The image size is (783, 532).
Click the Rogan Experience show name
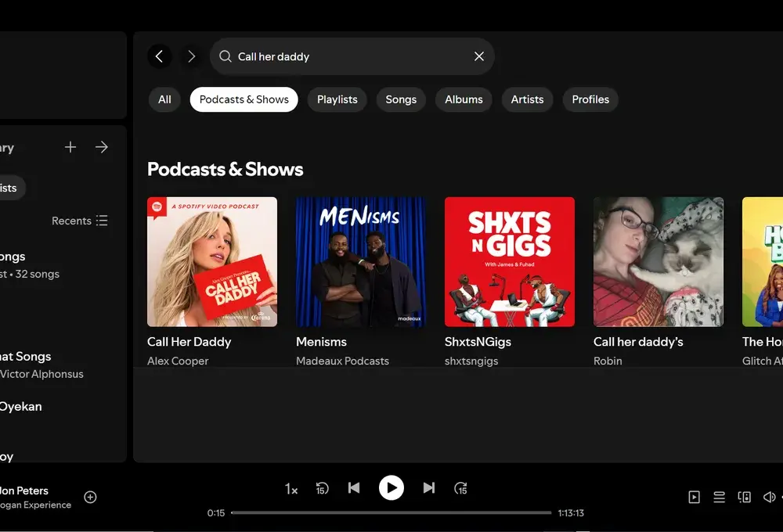coord(35,505)
